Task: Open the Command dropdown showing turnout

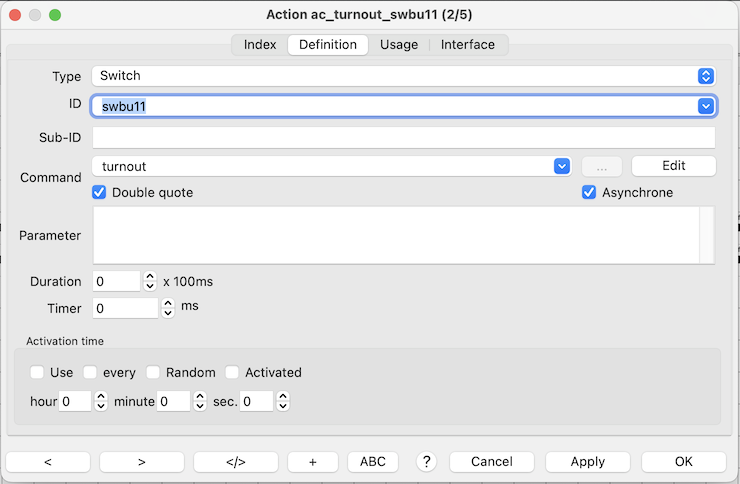Action: tap(562, 166)
